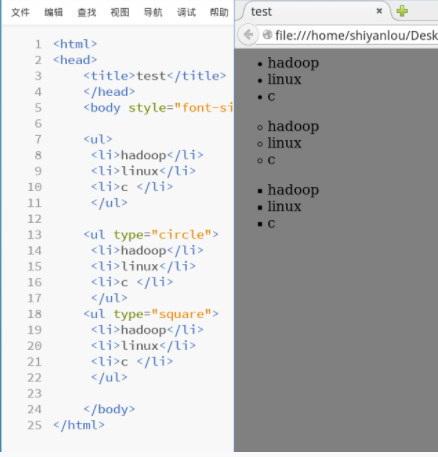Open the 调试 menu
This screenshot has height=457, width=438.
pos(186,12)
